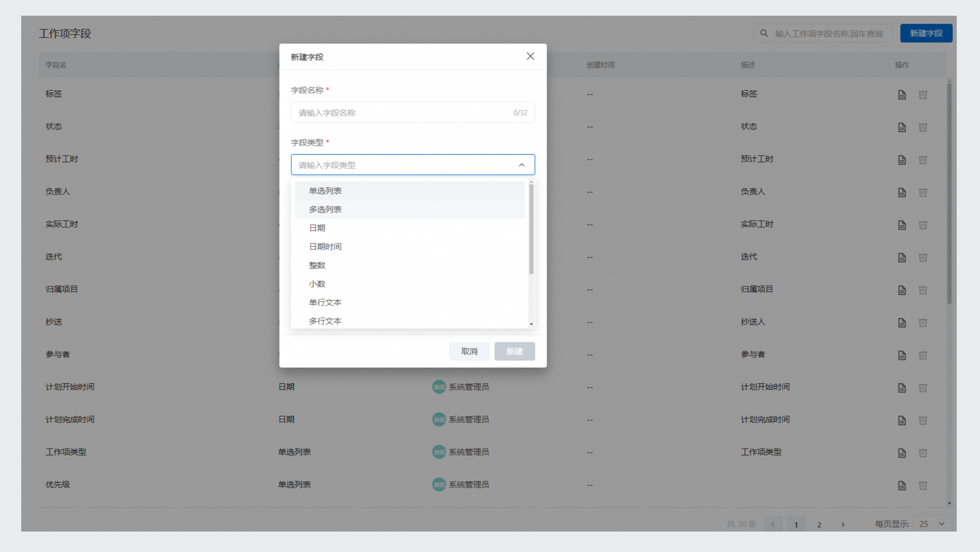
Task: Select 多选列表 field type option
Action: click(x=410, y=210)
